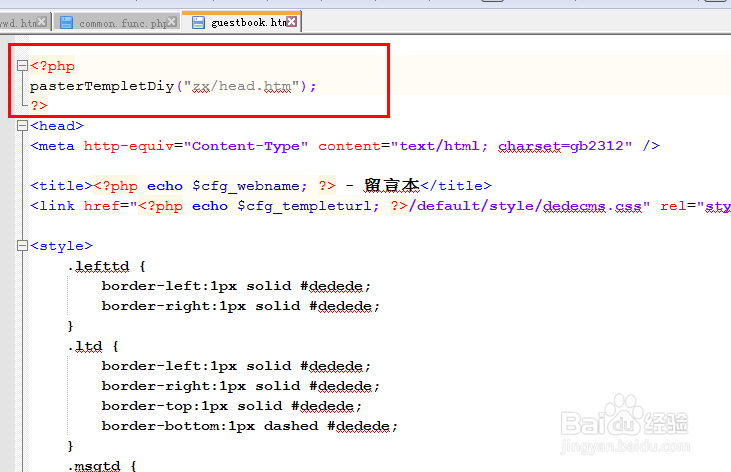The height and width of the screenshot is (472, 731).
Task: Click border-left line under .ltd
Action: tap(236, 366)
